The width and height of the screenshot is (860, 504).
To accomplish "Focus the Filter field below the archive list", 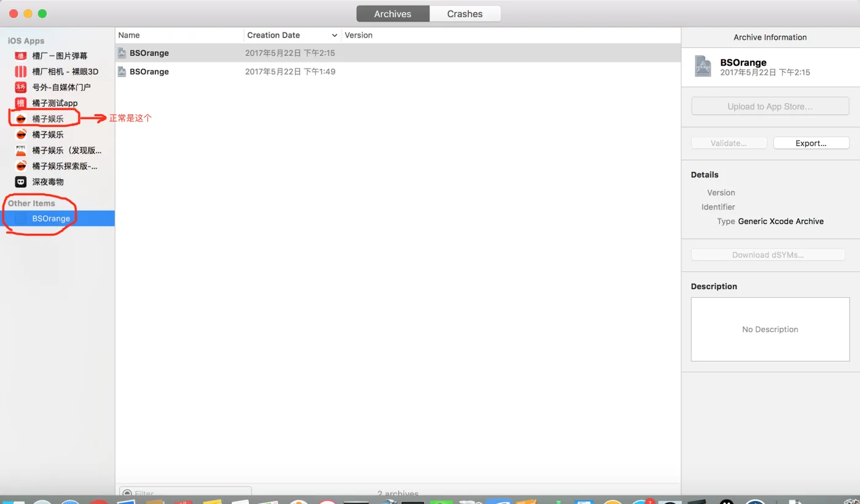I will [186, 493].
